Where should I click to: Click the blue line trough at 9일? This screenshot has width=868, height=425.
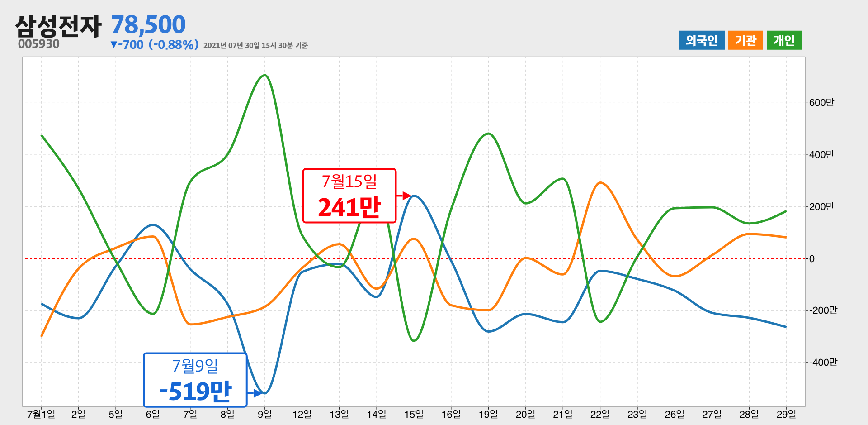264,392
